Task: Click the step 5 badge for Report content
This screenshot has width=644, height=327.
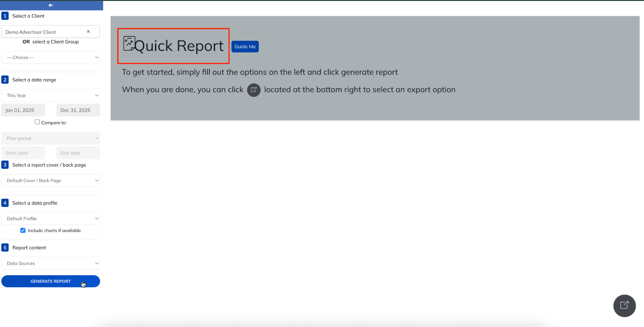Action: click(x=5, y=247)
